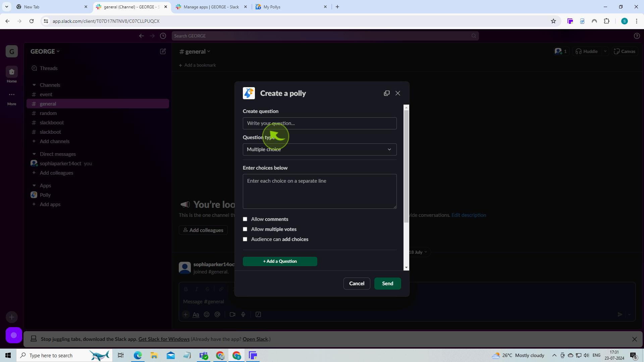Send the polly
The height and width of the screenshot is (362, 644).
click(388, 284)
